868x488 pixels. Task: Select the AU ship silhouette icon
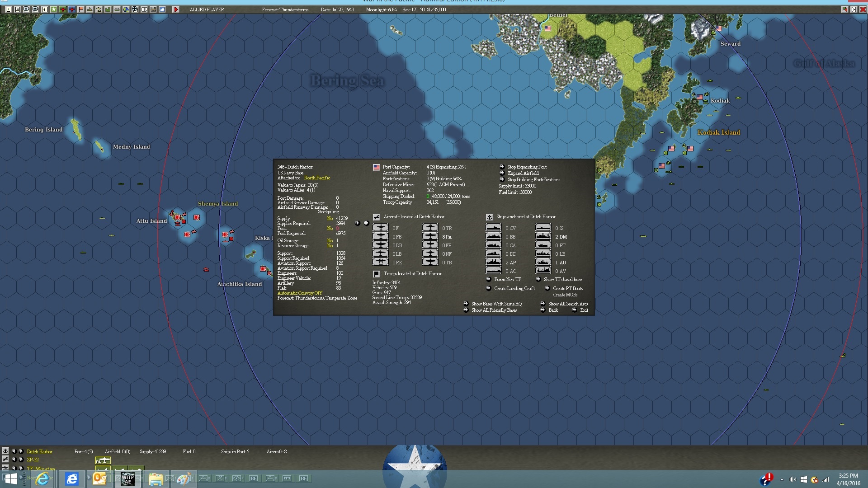(543, 262)
